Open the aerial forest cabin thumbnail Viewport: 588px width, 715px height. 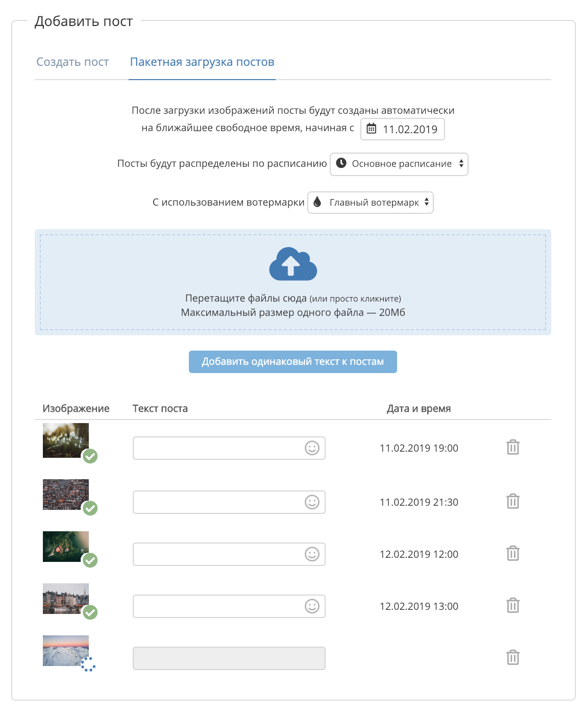tap(66, 547)
